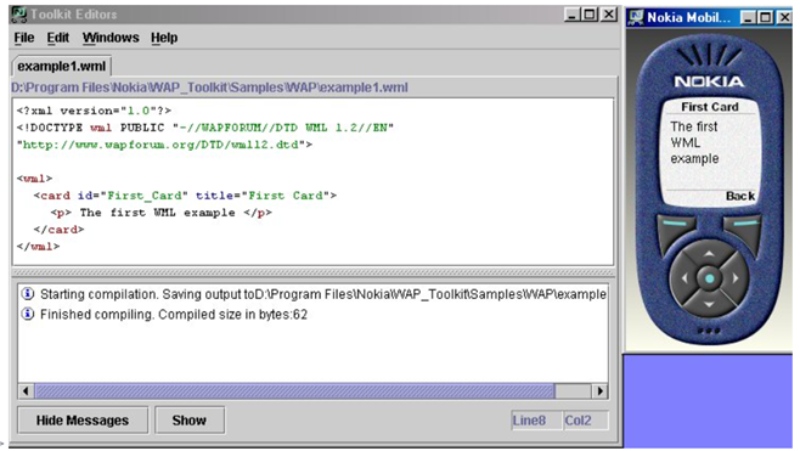800x451 pixels.
Task: Open the Edit menu
Action: coord(58,38)
